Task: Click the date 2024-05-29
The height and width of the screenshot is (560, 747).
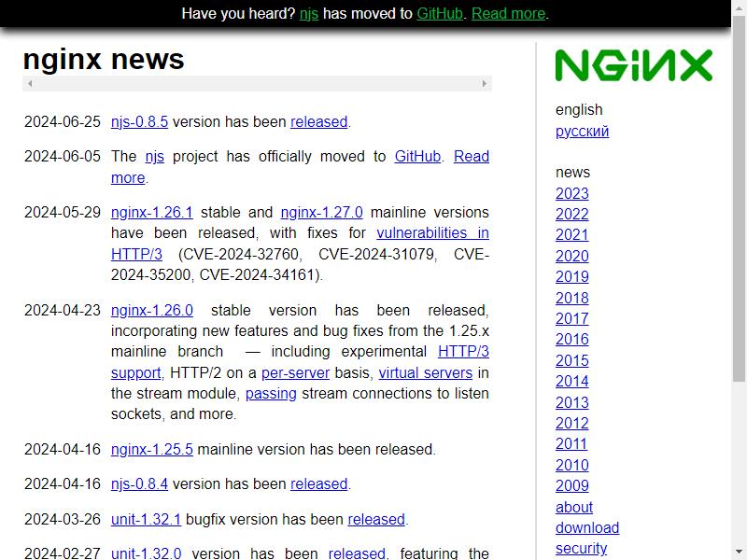Action: (63, 212)
